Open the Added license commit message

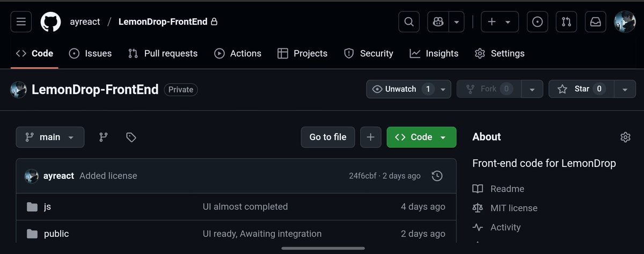pyautogui.click(x=108, y=176)
